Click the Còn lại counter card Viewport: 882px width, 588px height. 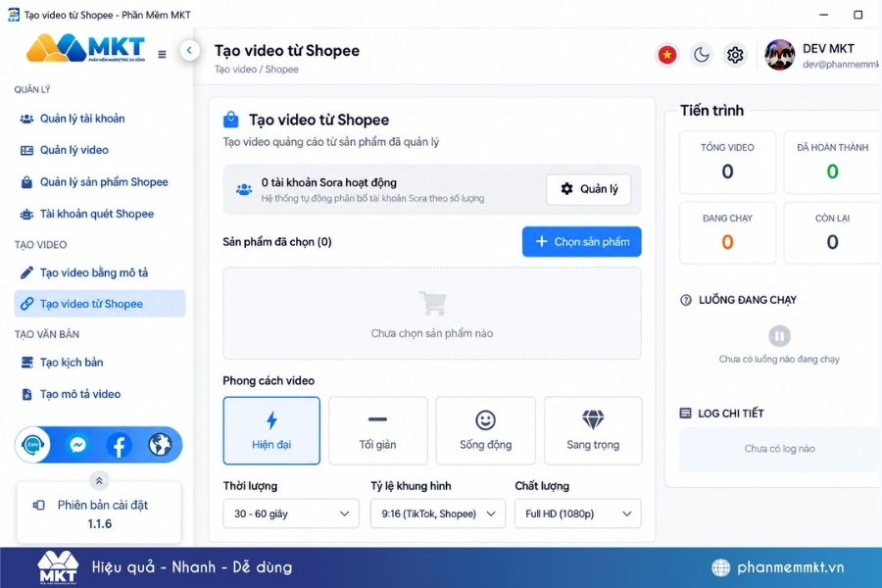(832, 233)
